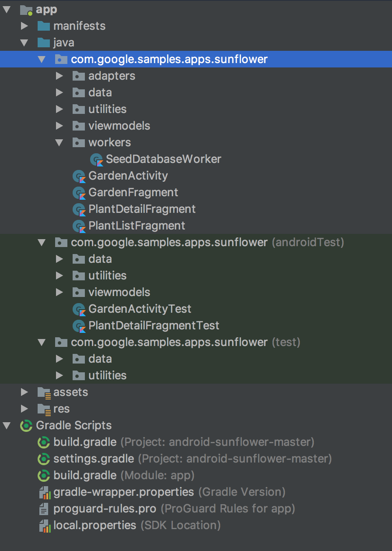Click the adapters package folder icon
This screenshot has height=551, width=392.
pyautogui.click(x=78, y=76)
